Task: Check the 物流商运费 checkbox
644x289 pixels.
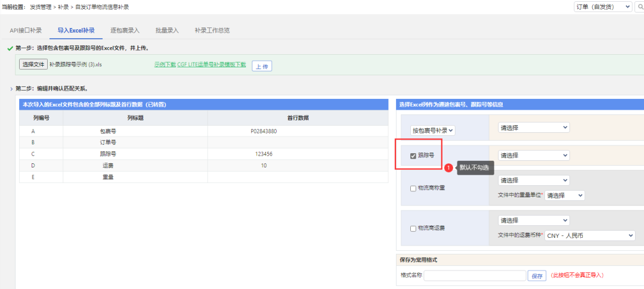Action: point(413,228)
